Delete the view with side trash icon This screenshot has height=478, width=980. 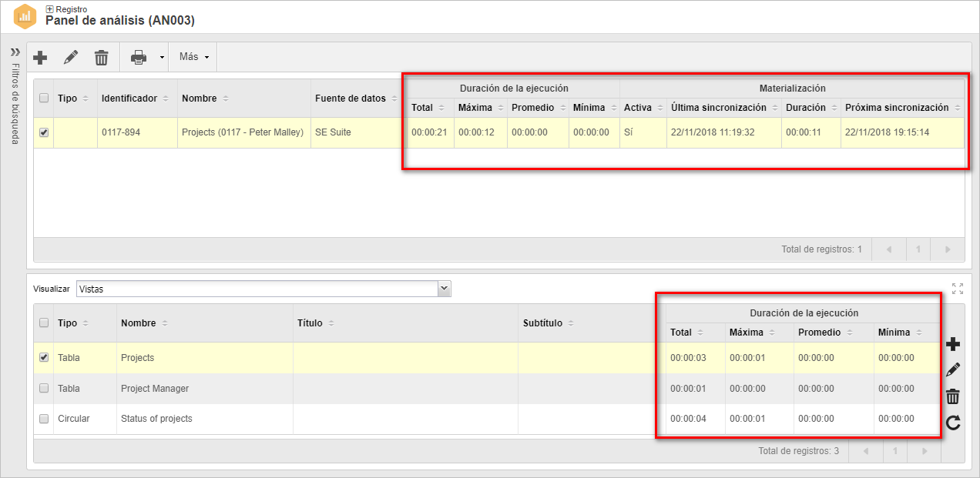coord(953,396)
